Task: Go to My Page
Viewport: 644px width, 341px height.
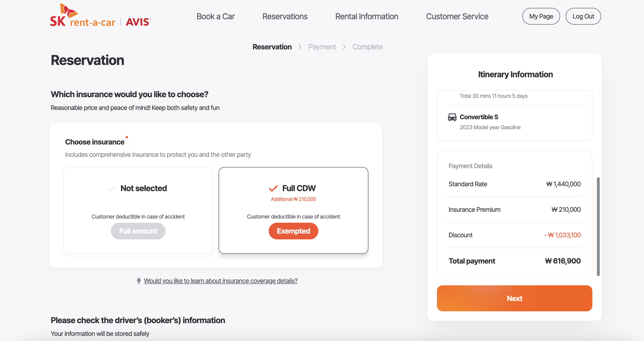Action: tap(541, 16)
